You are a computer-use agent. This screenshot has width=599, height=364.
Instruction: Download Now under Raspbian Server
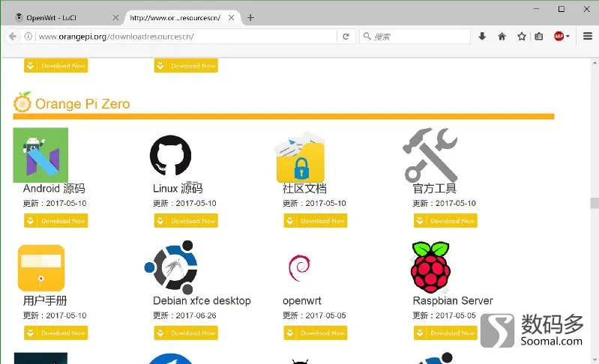pyautogui.click(x=445, y=333)
